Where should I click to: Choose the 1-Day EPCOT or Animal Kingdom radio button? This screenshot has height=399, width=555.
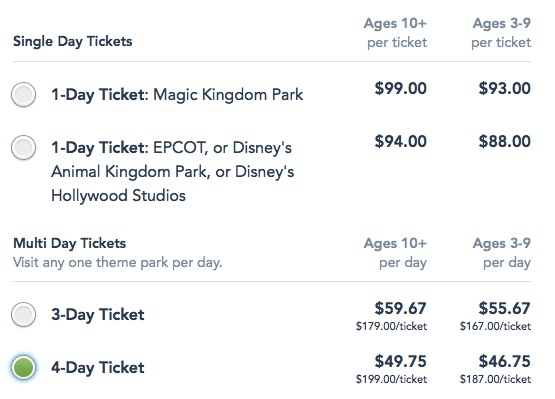pyautogui.click(x=23, y=147)
